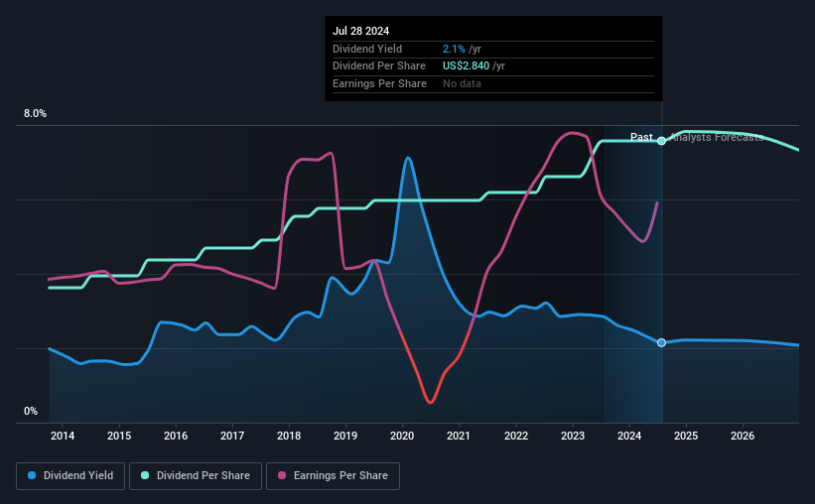This screenshot has width=815, height=504.
Task: Click the No data earnings value
Action: click(462, 83)
